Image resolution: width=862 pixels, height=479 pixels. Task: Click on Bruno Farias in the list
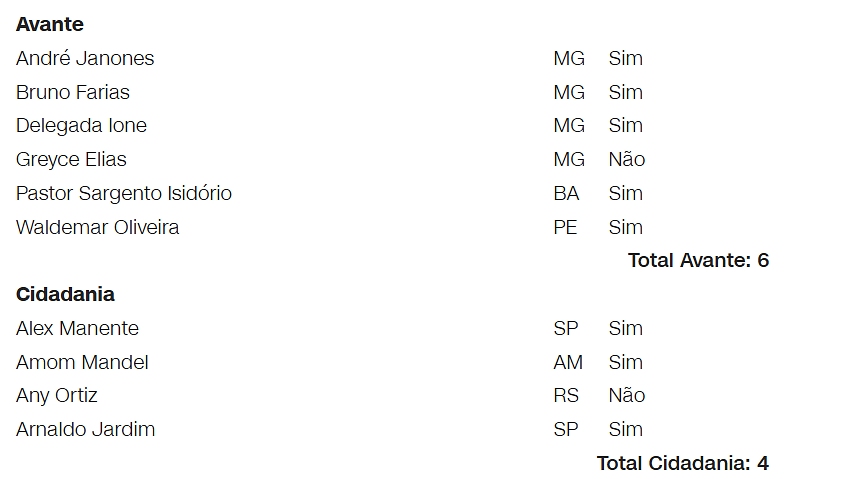click(x=73, y=92)
